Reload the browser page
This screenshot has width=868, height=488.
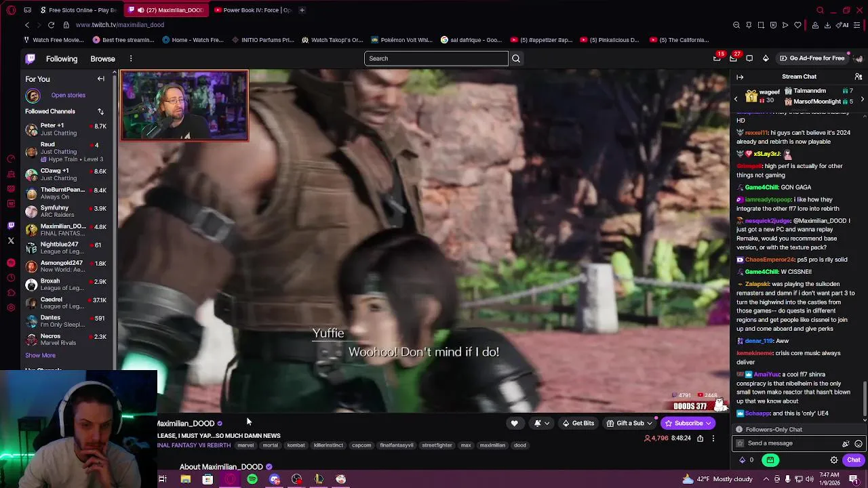(x=51, y=25)
